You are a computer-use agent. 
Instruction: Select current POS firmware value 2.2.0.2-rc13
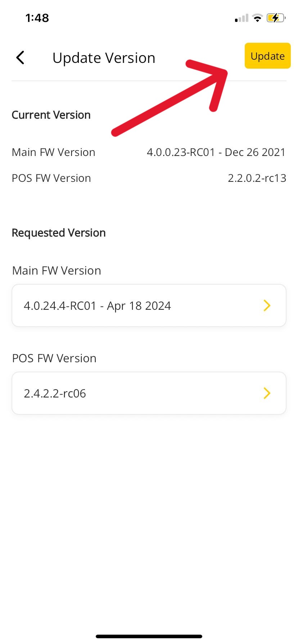[x=257, y=178]
